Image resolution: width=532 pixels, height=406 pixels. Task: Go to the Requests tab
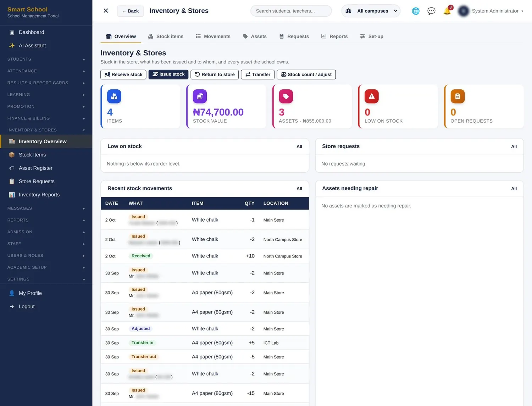pos(294,36)
